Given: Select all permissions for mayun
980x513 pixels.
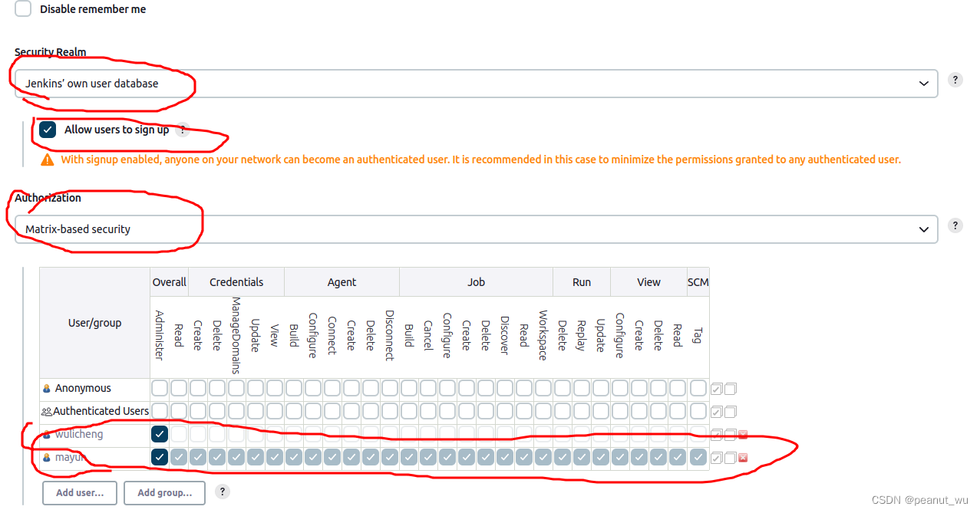Looking at the screenshot, I should point(716,458).
